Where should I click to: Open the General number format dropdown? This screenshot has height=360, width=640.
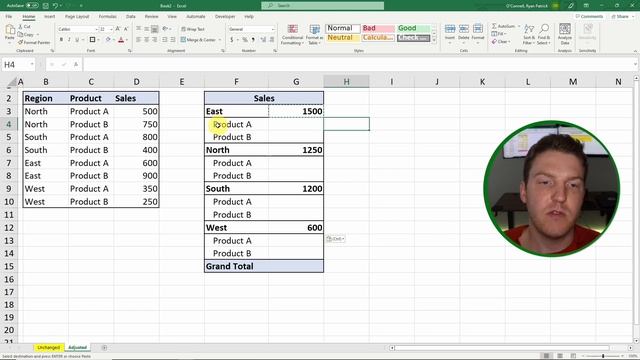pyautogui.click(x=273, y=29)
